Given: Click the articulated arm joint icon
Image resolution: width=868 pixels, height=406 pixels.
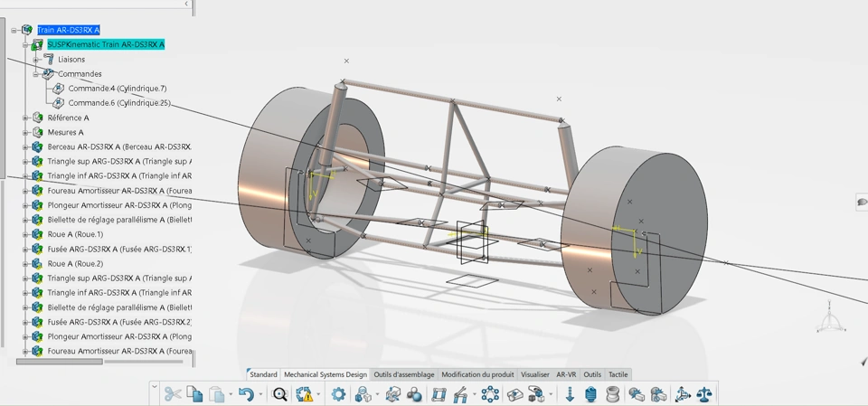Looking at the screenshot, I should (x=460, y=394).
